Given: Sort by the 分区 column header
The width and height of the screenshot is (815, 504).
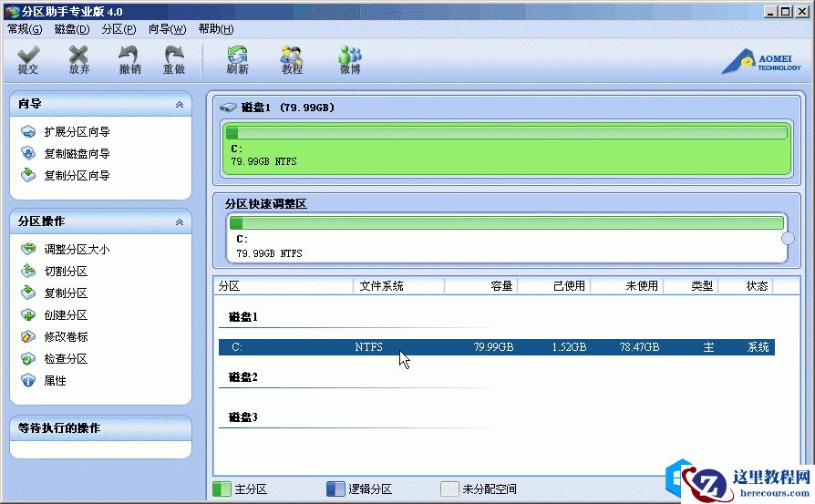Looking at the screenshot, I should 284,286.
